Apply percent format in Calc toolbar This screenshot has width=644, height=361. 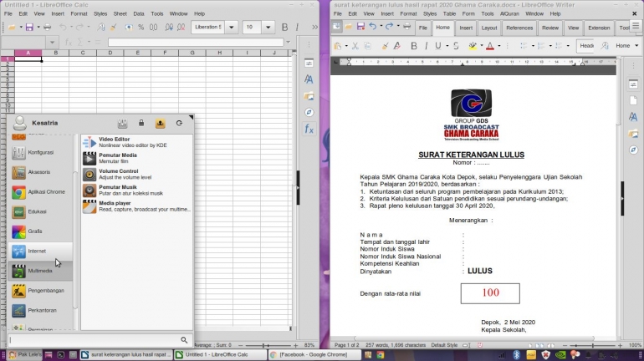pyautogui.click(x=141, y=27)
